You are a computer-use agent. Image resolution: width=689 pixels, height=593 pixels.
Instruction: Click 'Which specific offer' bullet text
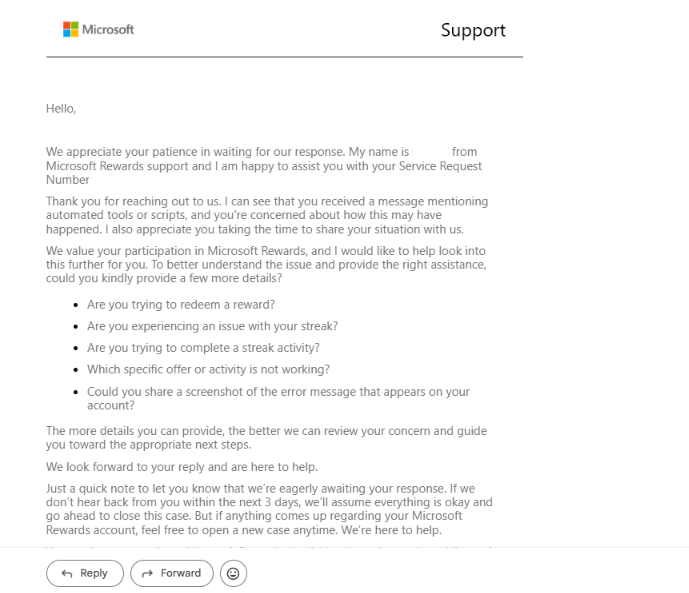[x=208, y=369]
